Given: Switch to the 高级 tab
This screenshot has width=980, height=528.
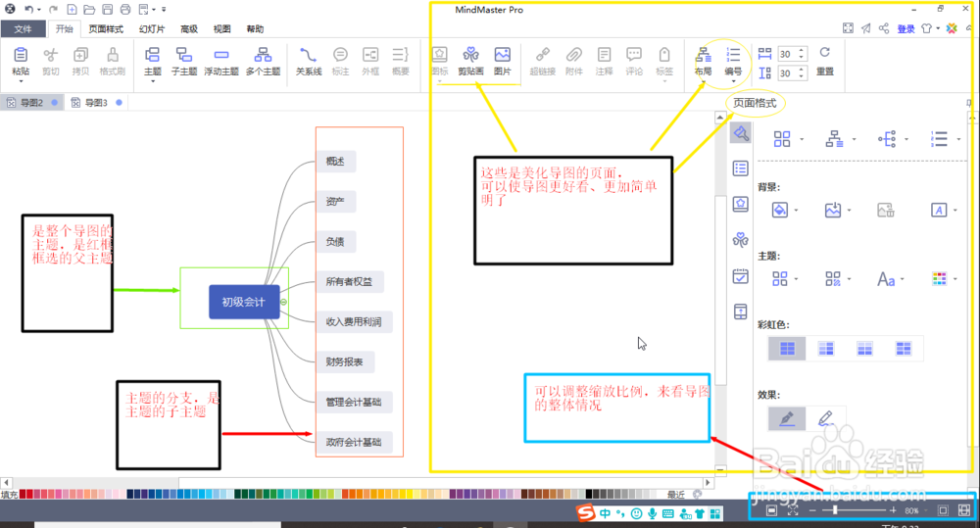Looking at the screenshot, I should (189, 28).
